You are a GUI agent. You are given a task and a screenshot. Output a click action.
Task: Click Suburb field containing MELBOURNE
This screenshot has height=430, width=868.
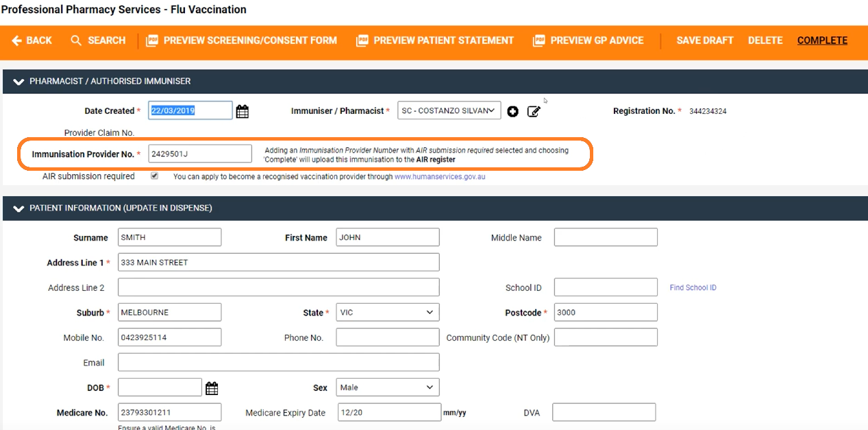169,312
